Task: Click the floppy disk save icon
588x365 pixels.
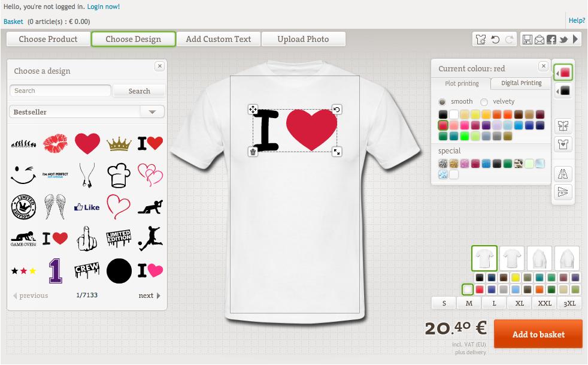Action: coord(528,40)
